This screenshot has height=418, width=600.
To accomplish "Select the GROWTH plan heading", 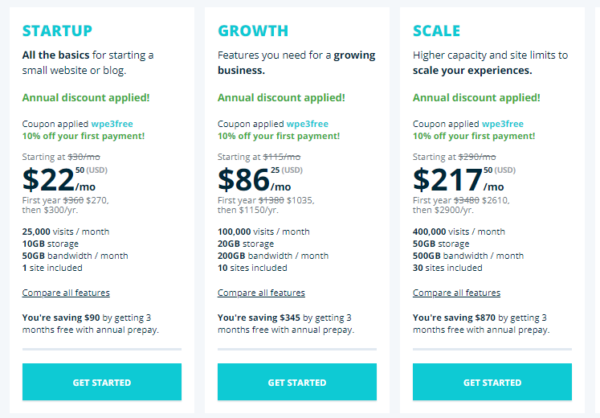I will pyautogui.click(x=253, y=31).
